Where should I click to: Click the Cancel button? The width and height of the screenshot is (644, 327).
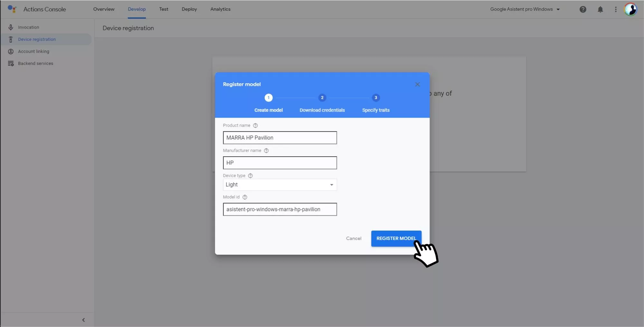coord(354,239)
